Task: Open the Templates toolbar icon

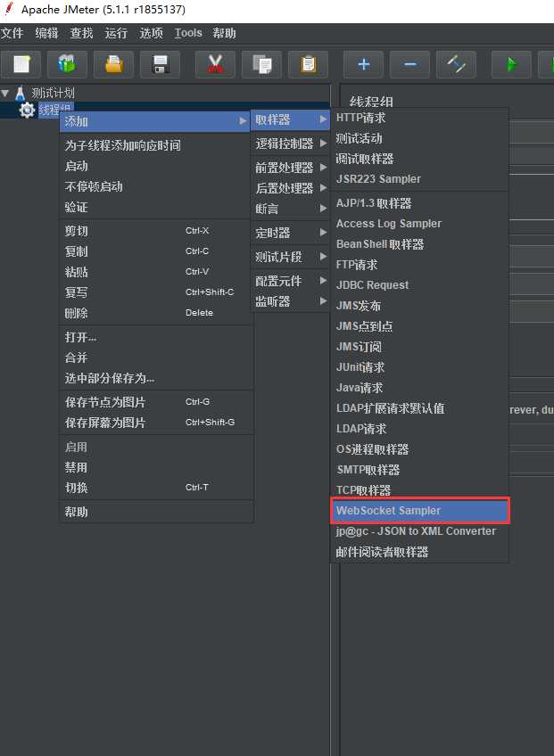Action: [67, 64]
